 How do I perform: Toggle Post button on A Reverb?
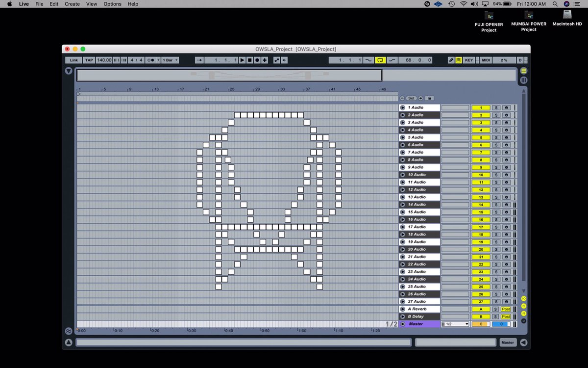tap(506, 309)
